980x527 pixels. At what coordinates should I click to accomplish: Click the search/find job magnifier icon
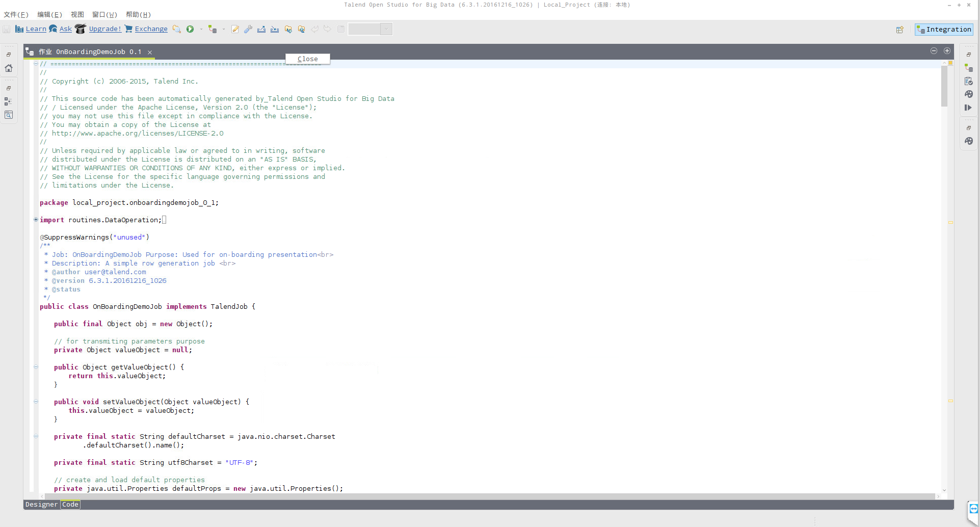[x=176, y=29]
